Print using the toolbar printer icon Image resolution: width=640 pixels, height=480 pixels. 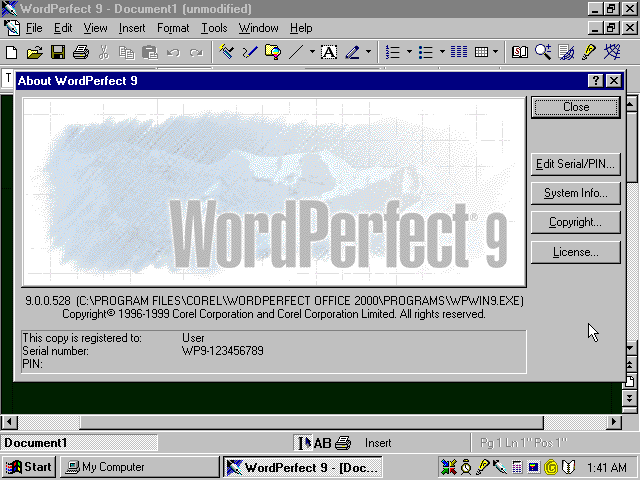pyautogui.click(x=81, y=52)
